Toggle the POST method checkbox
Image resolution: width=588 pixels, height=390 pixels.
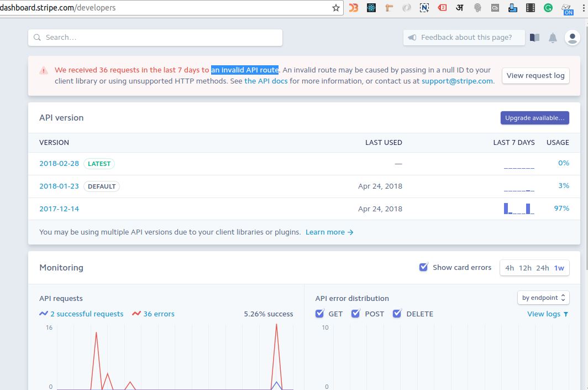(355, 313)
